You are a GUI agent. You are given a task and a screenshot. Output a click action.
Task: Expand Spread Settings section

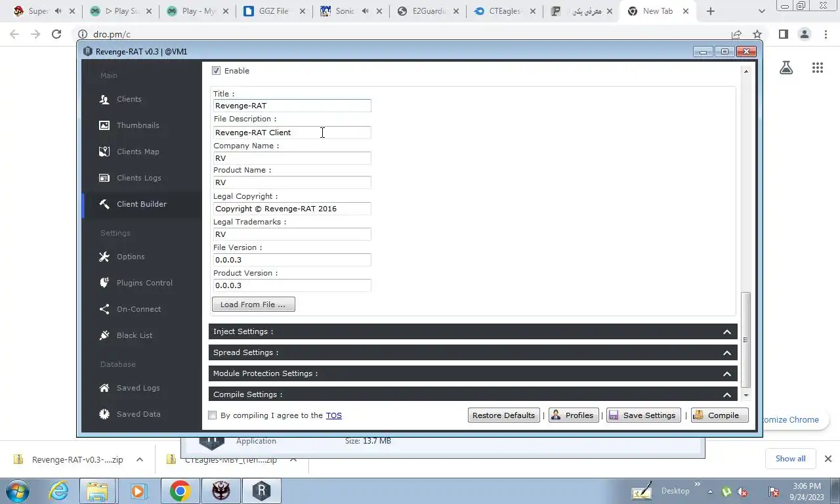pyautogui.click(x=472, y=352)
